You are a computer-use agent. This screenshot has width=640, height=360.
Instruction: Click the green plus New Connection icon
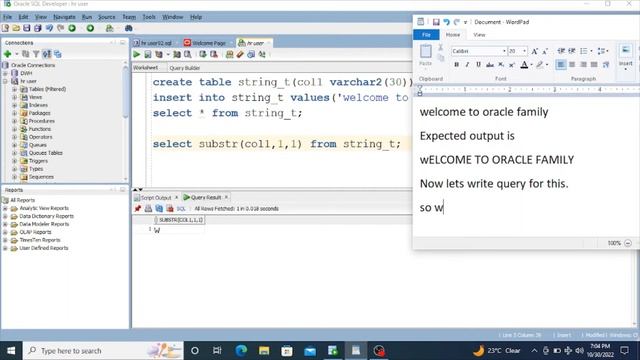[x=7, y=54]
